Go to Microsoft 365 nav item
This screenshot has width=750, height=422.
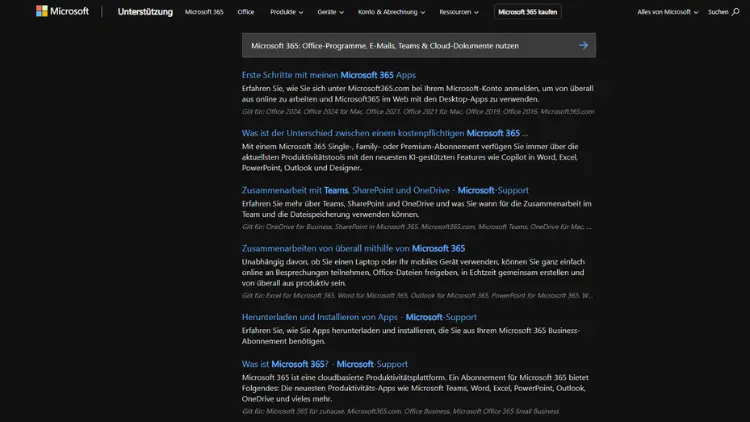204,12
